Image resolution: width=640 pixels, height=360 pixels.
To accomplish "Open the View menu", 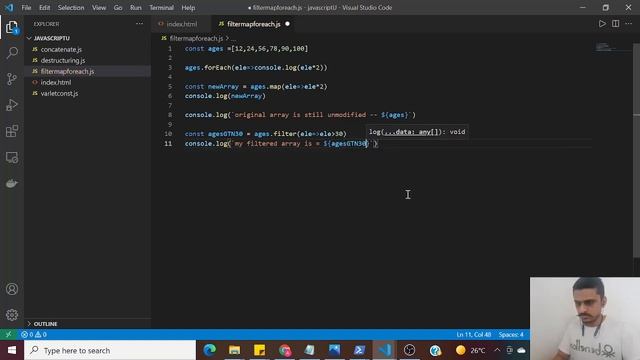I will (99, 7).
